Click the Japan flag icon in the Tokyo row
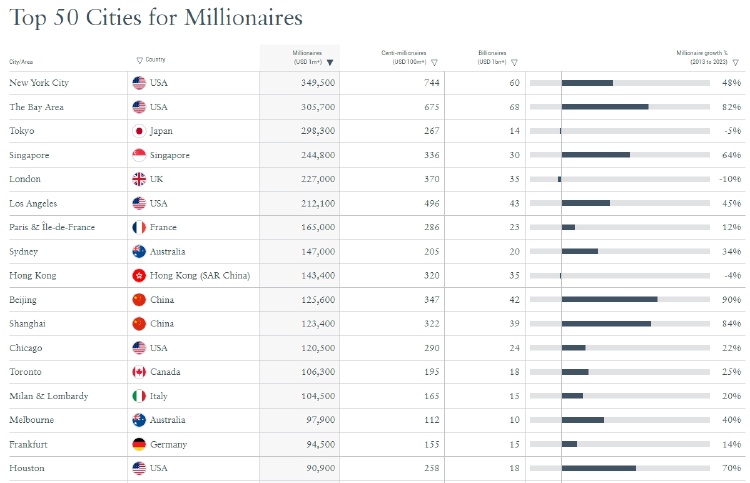Screen dimensions: 750x483 tap(139, 131)
